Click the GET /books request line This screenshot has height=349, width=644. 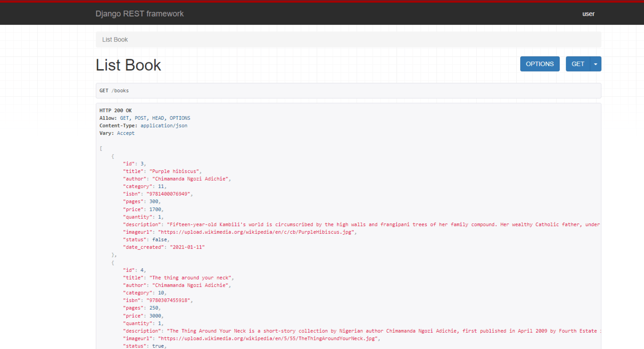coord(114,90)
